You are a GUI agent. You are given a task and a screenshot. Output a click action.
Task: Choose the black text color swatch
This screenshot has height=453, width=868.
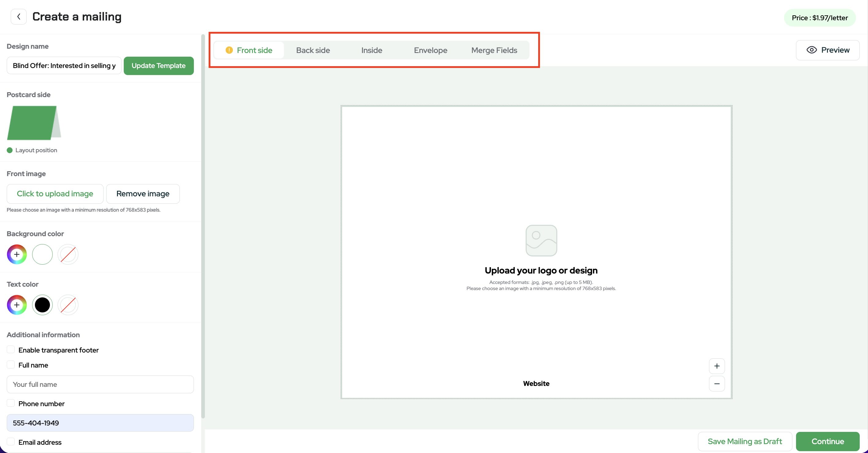click(x=43, y=305)
